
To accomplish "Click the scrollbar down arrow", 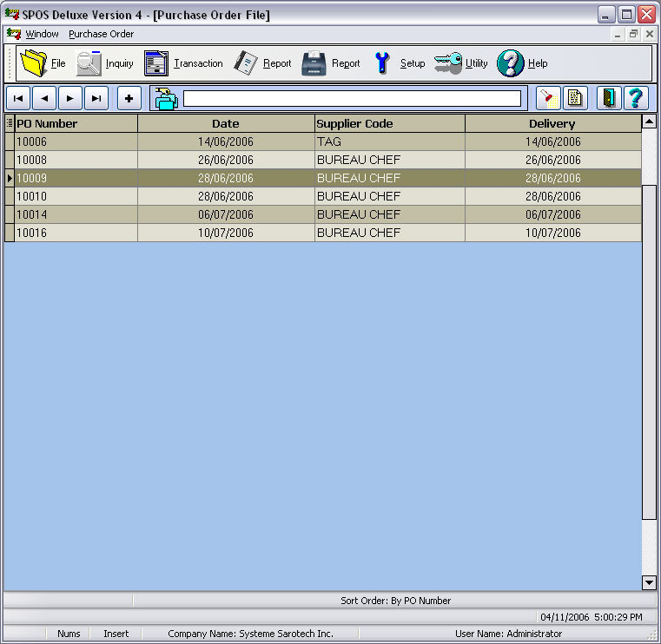I will point(649,582).
